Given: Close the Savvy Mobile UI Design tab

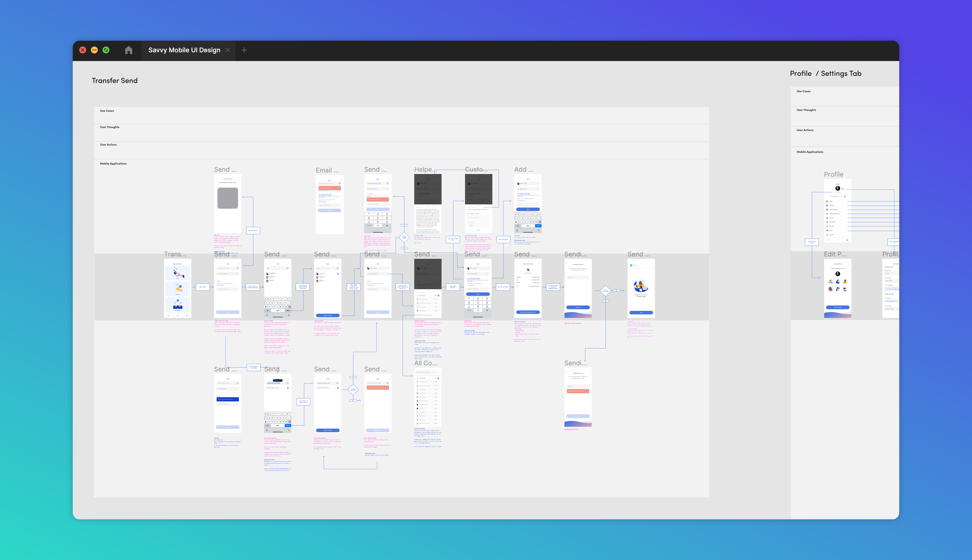Looking at the screenshot, I should (228, 50).
